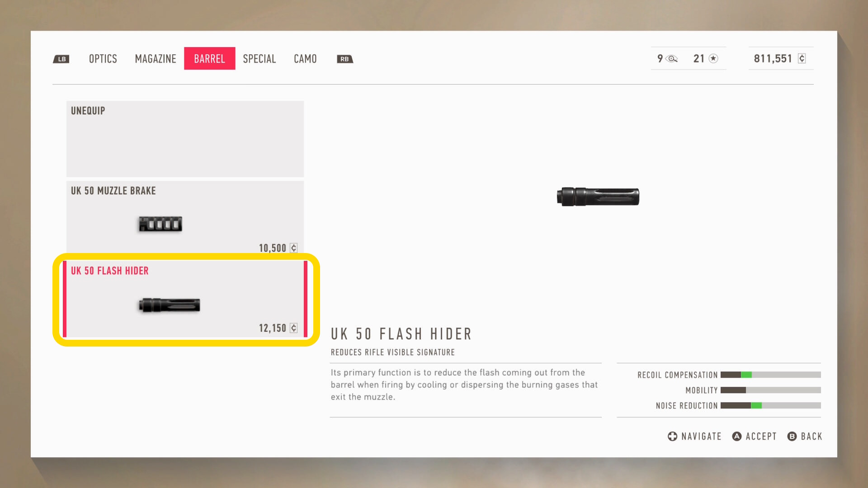Viewport: 868px width, 488px height.
Task: Click the Navigate d-pad icon
Action: (672, 436)
